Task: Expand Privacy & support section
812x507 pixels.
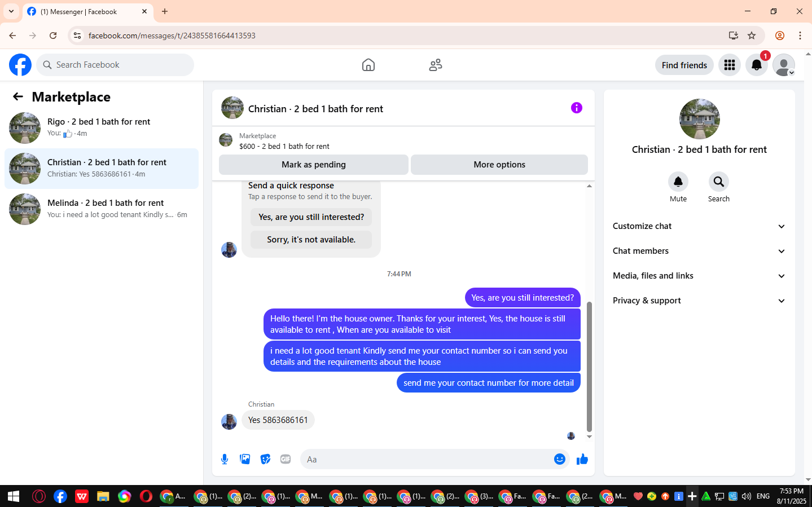Action: (x=700, y=301)
